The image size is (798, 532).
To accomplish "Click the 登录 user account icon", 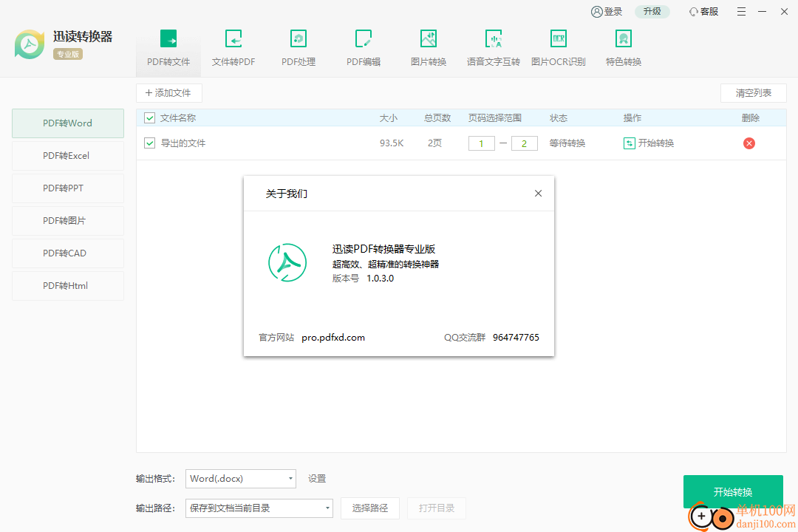I will point(596,12).
